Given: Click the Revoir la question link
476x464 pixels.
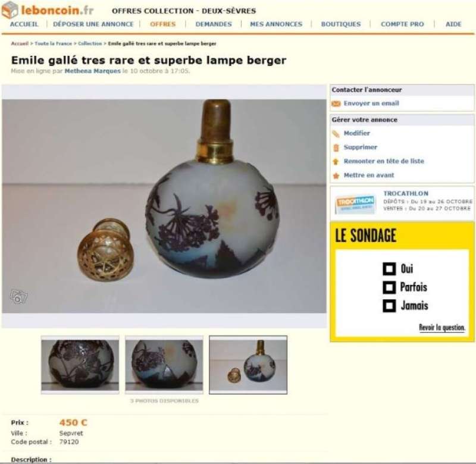Looking at the screenshot, I should [441, 327].
